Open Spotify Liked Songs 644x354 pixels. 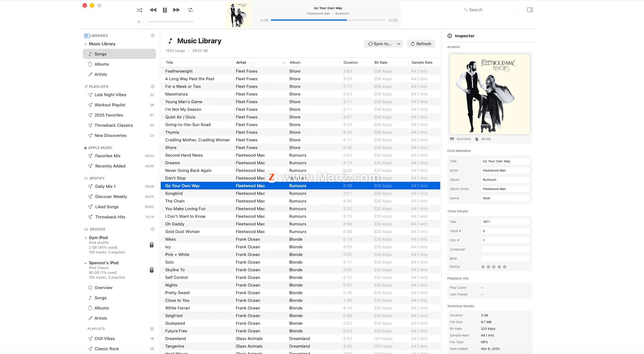point(119,207)
